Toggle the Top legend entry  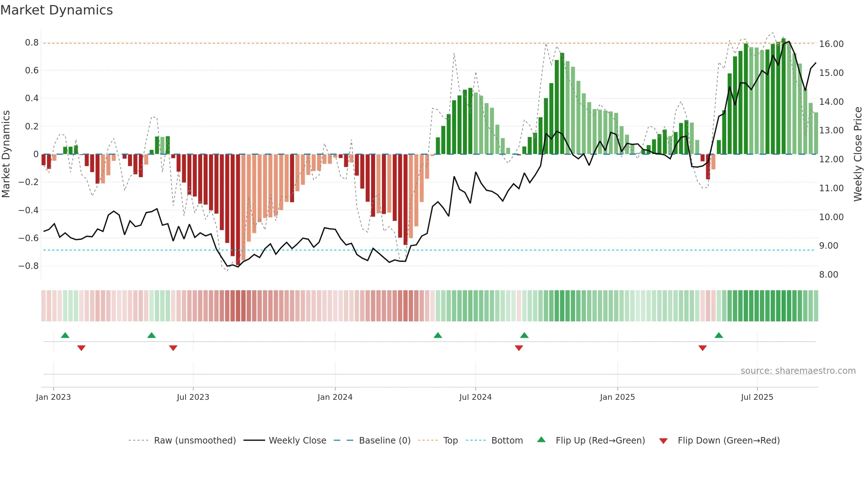point(438,440)
